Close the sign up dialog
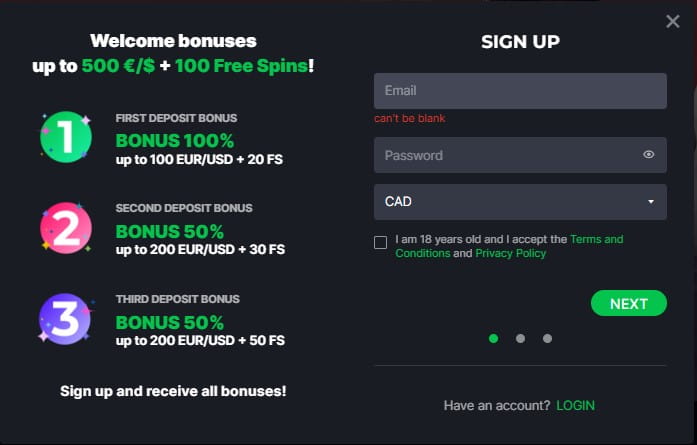Image resolution: width=697 pixels, height=445 pixels. point(673,22)
